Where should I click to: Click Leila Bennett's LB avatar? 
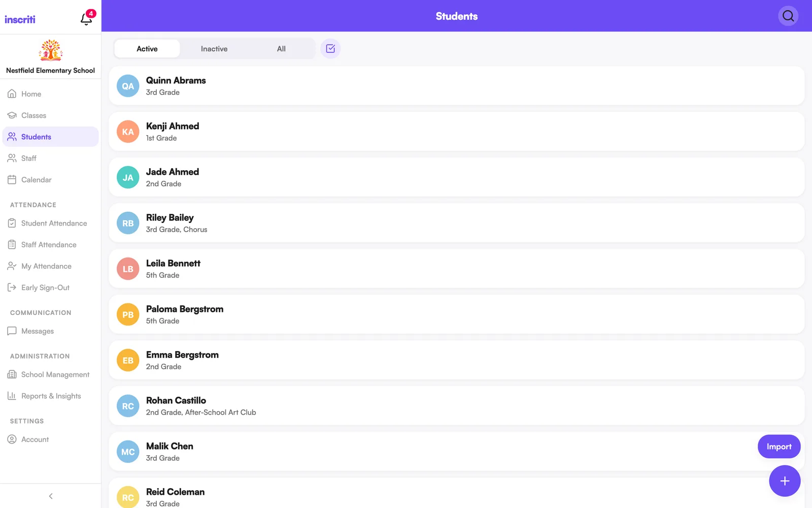[x=128, y=269]
